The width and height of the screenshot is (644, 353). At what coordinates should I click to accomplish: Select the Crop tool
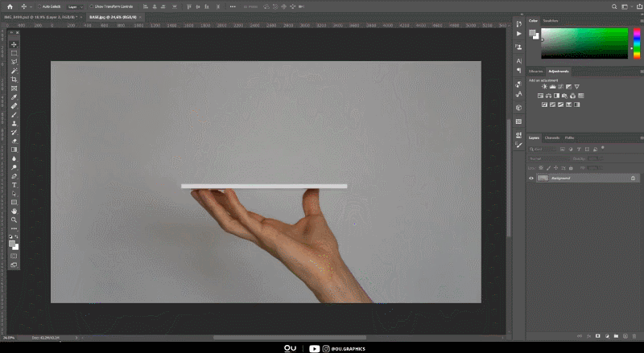14,80
